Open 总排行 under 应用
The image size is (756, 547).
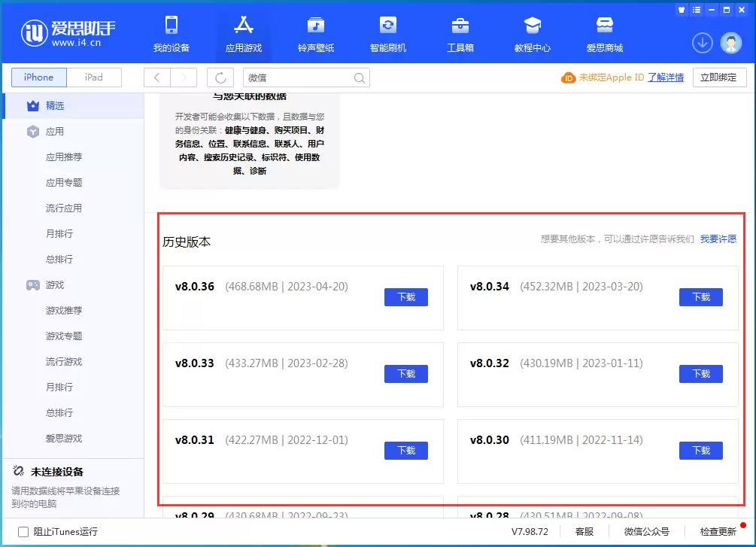[x=59, y=259]
